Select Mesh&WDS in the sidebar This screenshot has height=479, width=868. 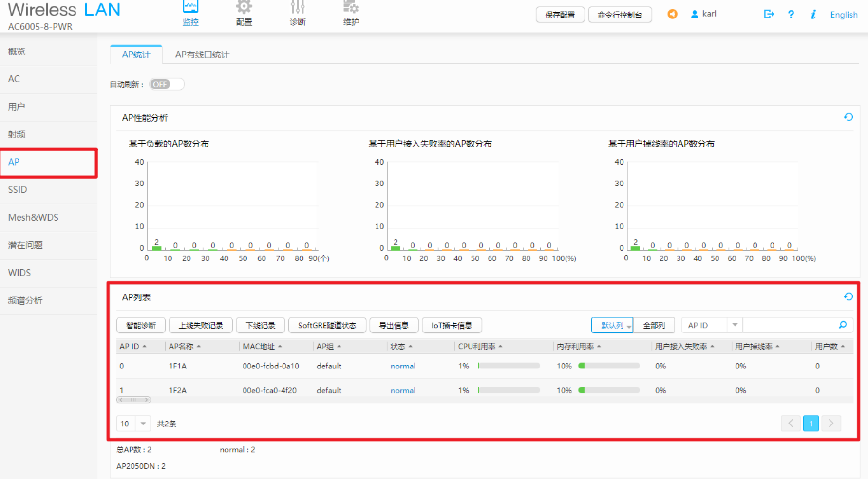[x=49, y=218]
